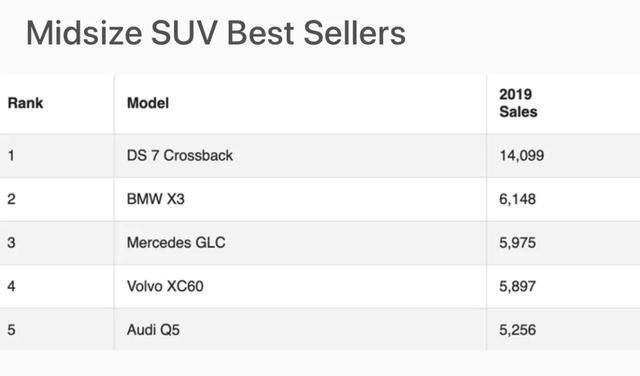The height and width of the screenshot is (376, 640).
Task: Click Volvo XC60 model name
Action: pyautogui.click(x=165, y=286)
